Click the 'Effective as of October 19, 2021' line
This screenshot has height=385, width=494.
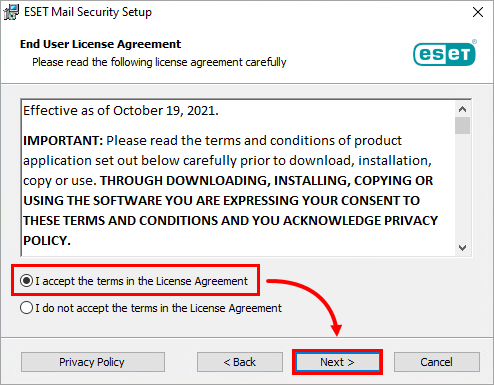coord(121,111)
